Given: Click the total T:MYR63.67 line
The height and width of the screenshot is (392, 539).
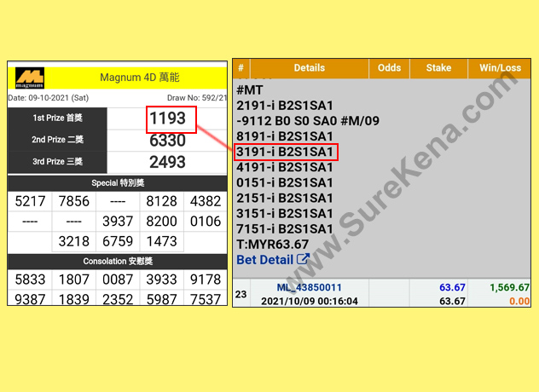Looking at the screenshot, I should pos(273,245).
